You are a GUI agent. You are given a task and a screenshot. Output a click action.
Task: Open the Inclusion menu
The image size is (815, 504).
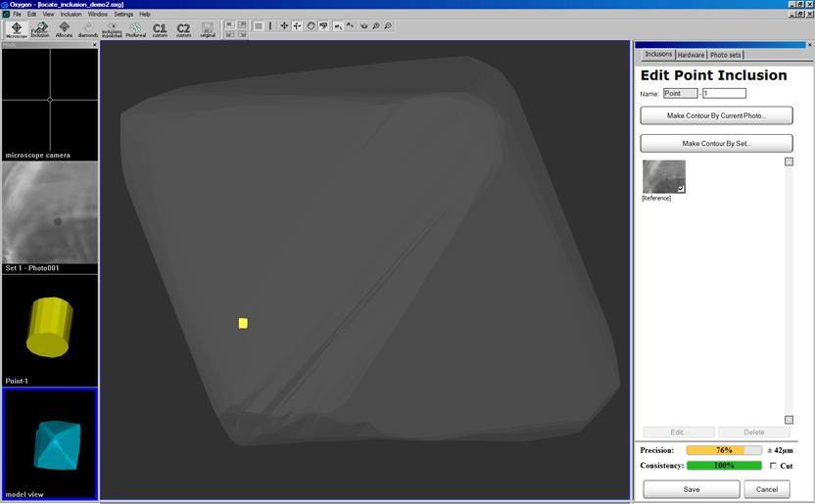(72, 15)
